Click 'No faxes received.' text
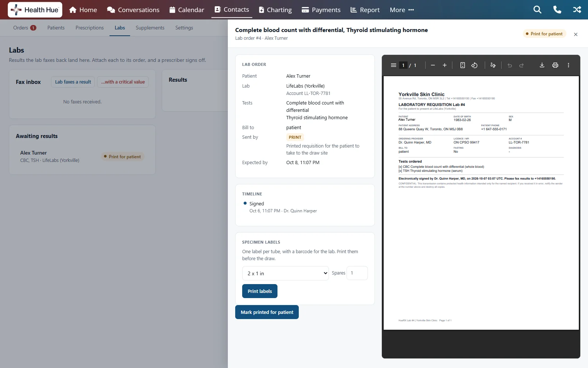Screen dimensions: 588x368 pos(82,102)
